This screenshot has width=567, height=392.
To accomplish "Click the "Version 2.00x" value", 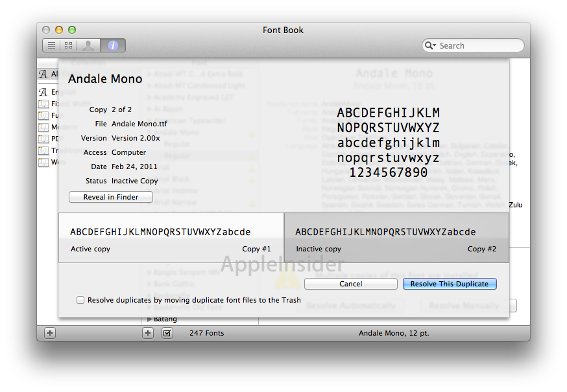I will [136, 138].
